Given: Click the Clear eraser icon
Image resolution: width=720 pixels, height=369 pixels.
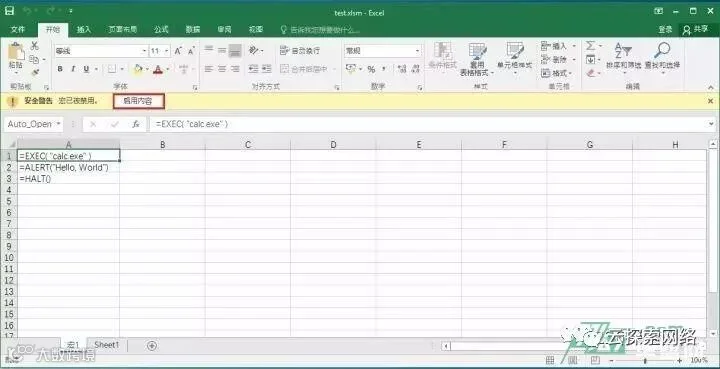Looking at the screenshot, I should [591, 73].
